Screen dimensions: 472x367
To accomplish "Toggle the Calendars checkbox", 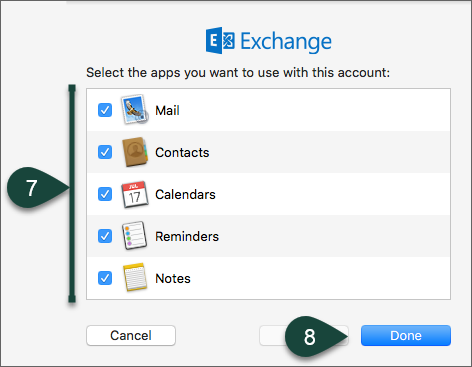I will point(105,194).
